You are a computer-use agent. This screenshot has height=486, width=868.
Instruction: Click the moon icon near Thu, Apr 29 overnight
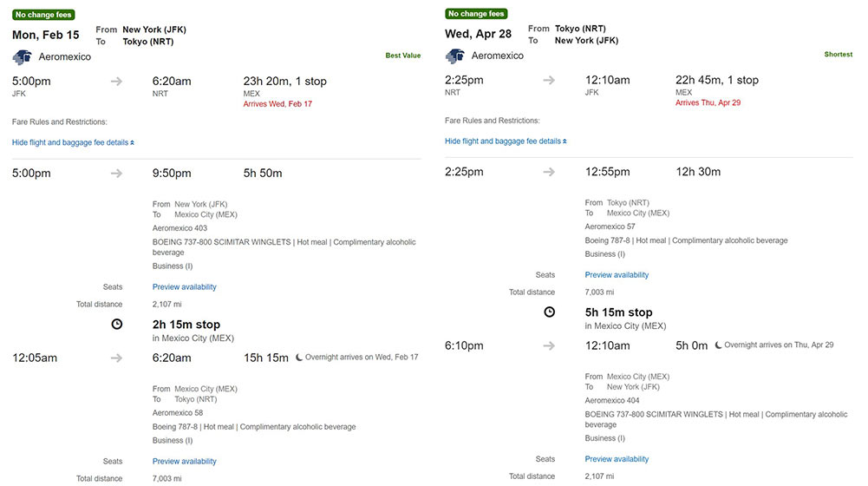(x=719, y=345)
